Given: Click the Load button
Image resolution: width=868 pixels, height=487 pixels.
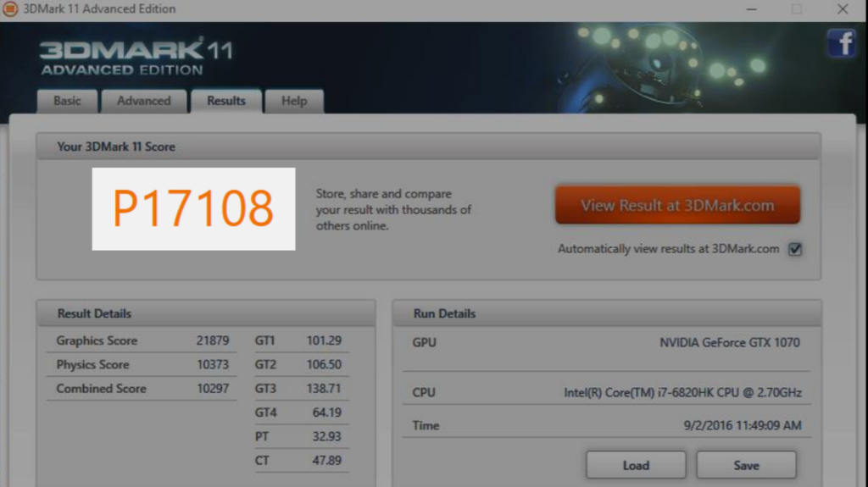Looking at the screenshot, I should (636, 466).
